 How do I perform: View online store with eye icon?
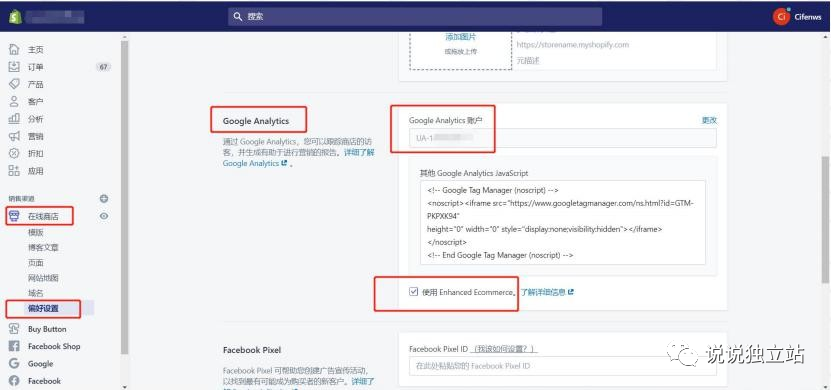[104, 216]
